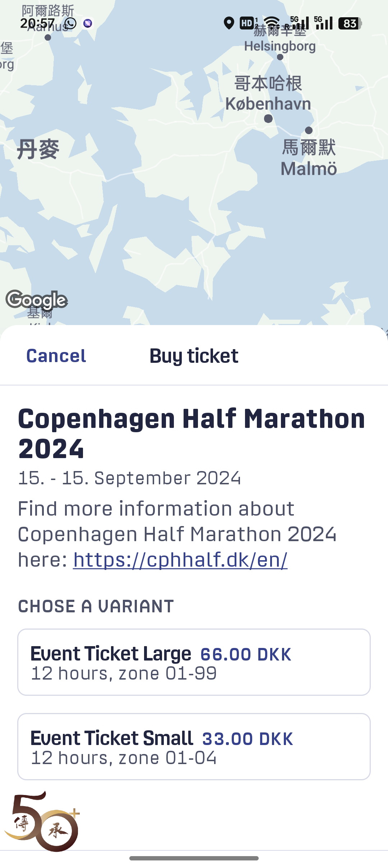
Task: Select the Event Ticket Large variant
Action: (194, 662)
